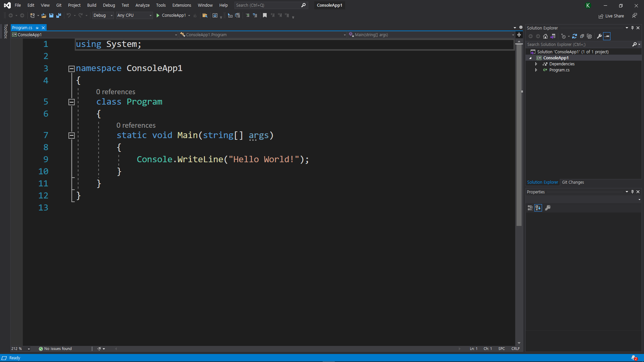Click the Save All toolbar icon

tap(59, 15)
